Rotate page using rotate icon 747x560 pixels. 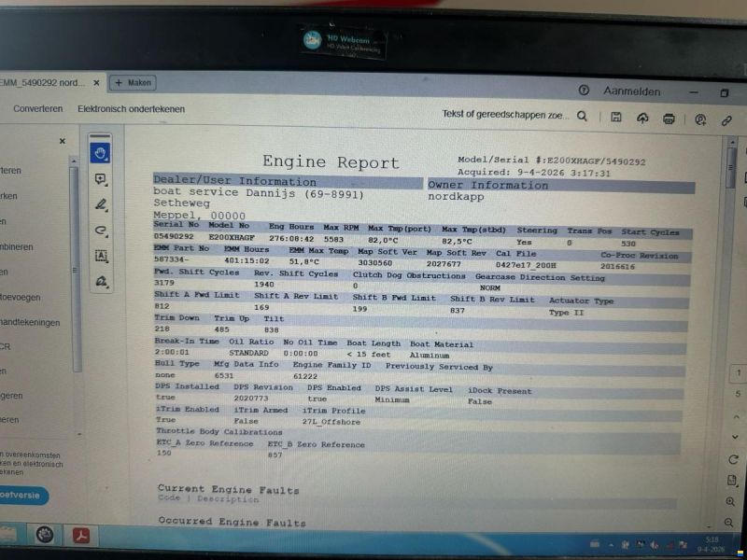click(x=733, y=459)
